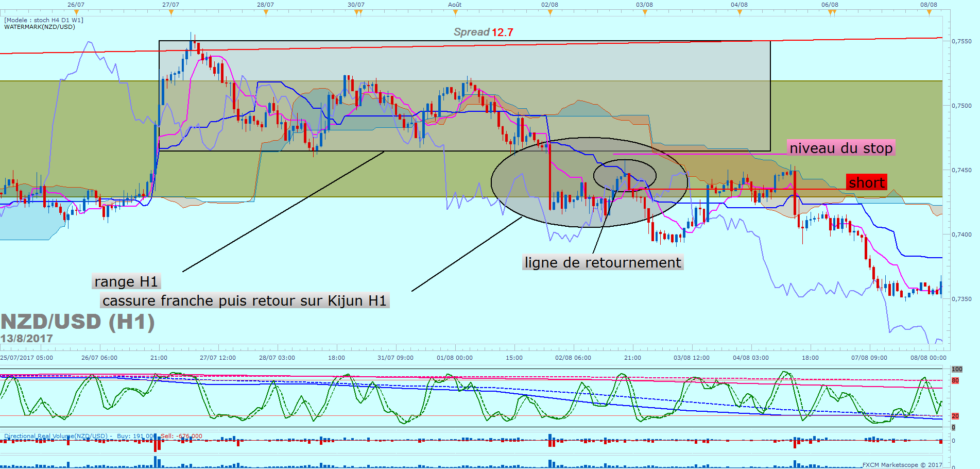Screen dimensions: 980x469
Task: Click the Spread 12.7 indicator text
Action: coord(483,32)
